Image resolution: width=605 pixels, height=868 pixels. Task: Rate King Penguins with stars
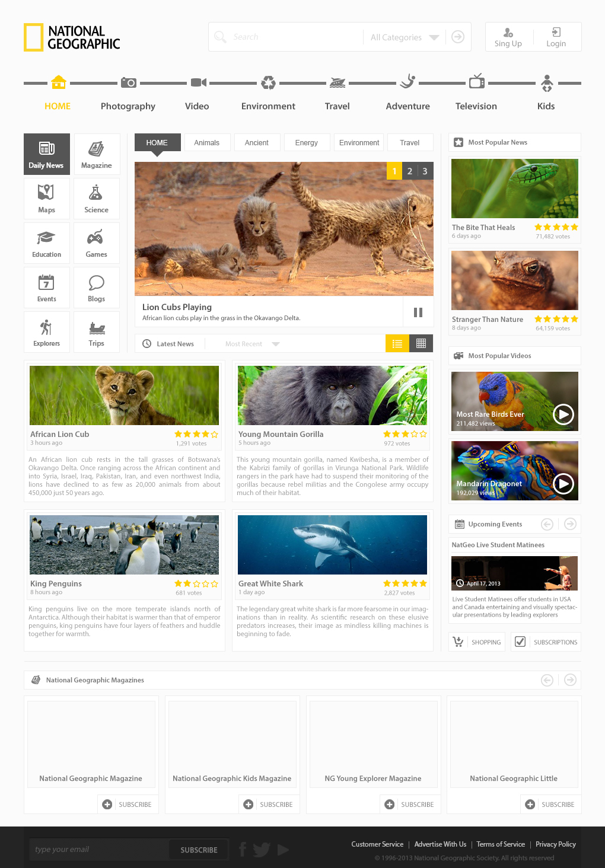[x=196, y=584]
